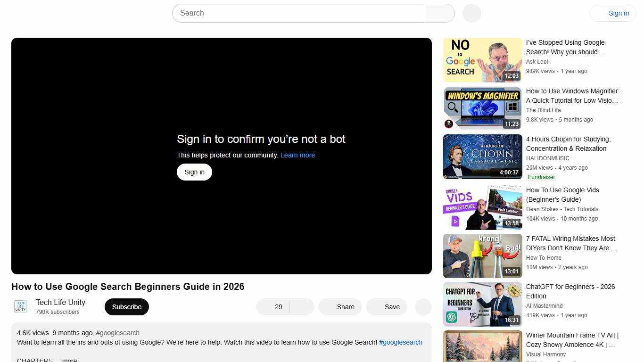
Task: Expand the video description with "more"
Action: coord(69,360)
